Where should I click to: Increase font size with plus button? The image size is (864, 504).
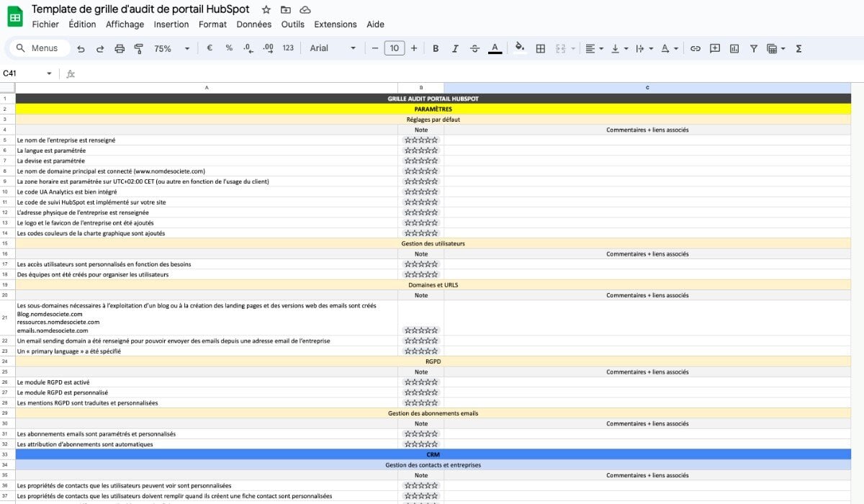click(414, 48)
